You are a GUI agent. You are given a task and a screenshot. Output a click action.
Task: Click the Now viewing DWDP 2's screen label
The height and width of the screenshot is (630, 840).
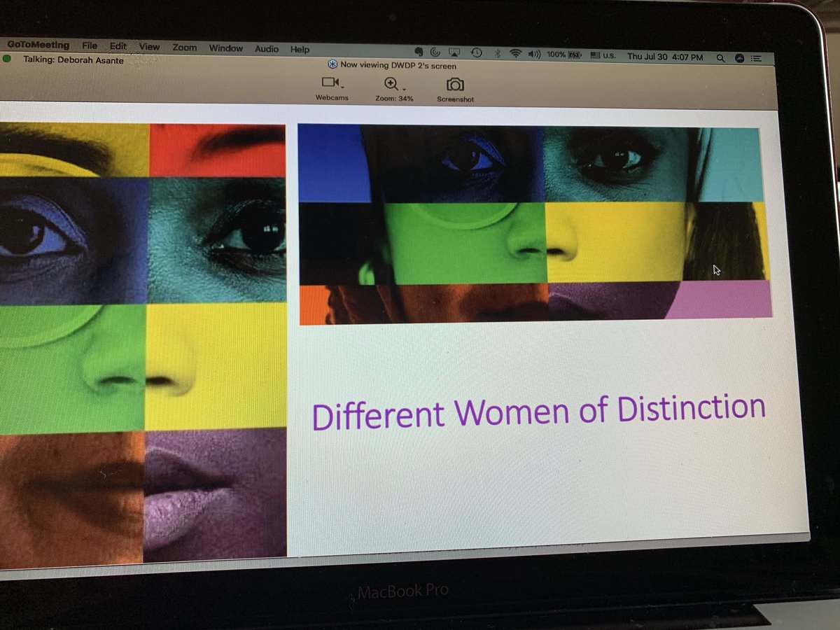(398, 66)
